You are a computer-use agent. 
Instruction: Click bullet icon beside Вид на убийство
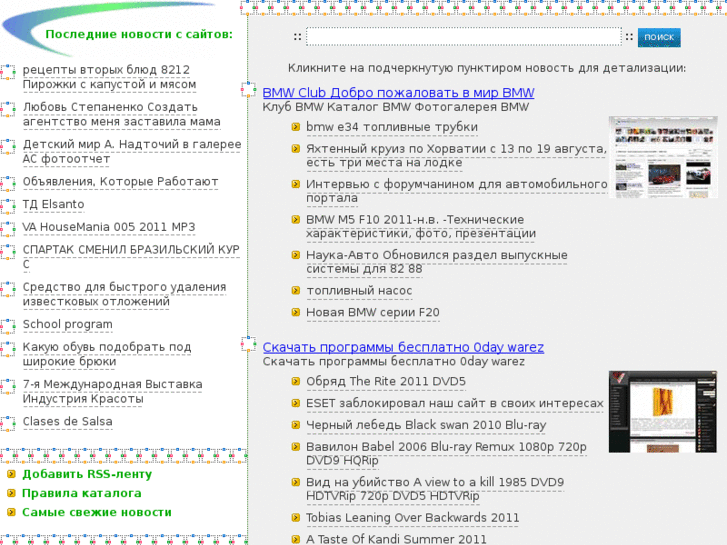pos(296,482)
